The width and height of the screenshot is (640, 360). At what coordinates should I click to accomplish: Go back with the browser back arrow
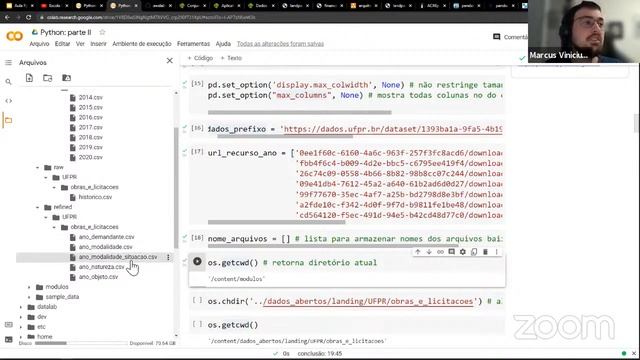point(7,17)
